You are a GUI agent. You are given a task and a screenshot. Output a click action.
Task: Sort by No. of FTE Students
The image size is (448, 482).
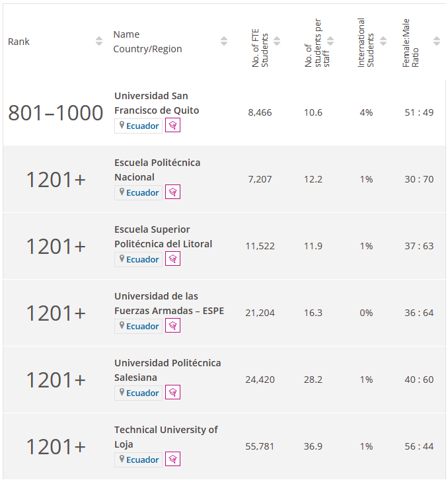coord(277,41)
